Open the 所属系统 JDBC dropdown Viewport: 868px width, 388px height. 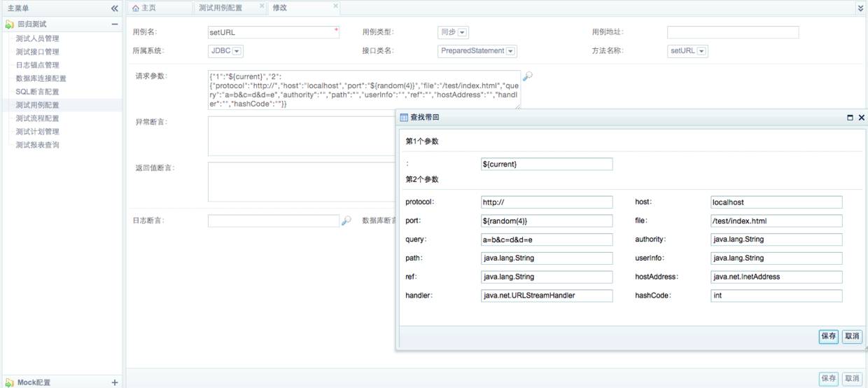[237, 51]
